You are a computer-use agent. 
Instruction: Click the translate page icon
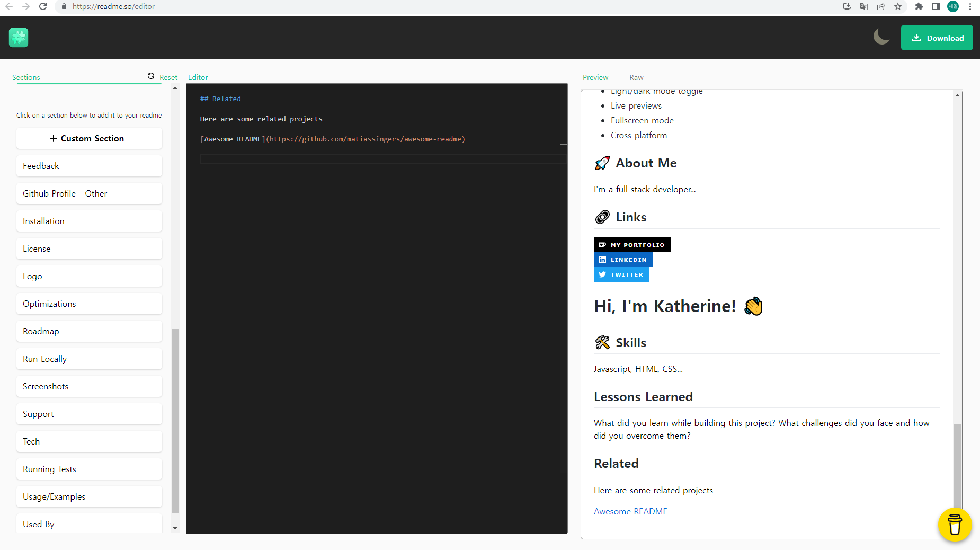(x=864, y=6)
